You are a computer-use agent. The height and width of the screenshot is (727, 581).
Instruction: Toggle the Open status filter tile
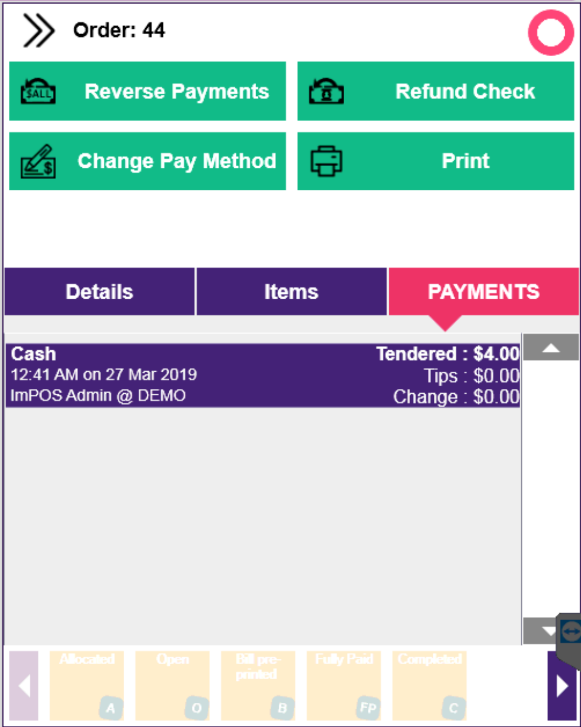172,685
